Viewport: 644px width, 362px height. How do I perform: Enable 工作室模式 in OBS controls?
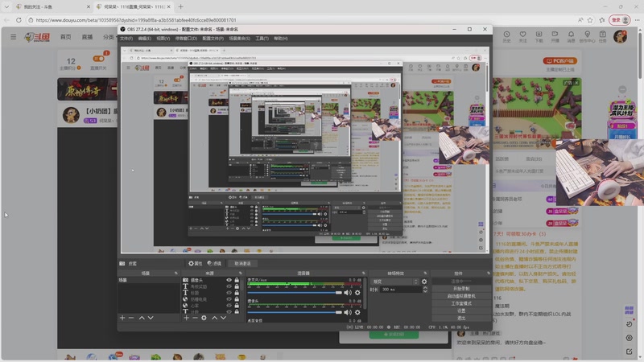[x=461, y=303]
